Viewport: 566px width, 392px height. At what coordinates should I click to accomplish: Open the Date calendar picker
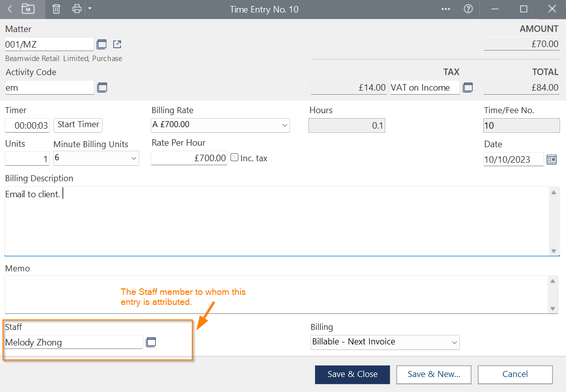(x=551, y=160)
